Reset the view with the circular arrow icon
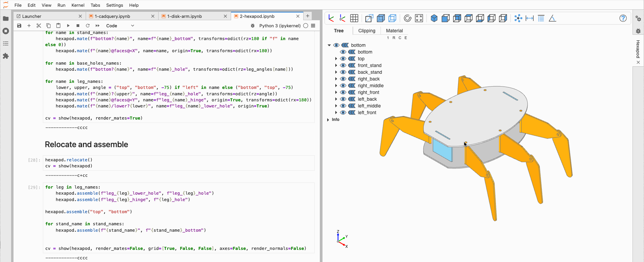Viewport: 644px width, 262px height. tap(408, 18)
